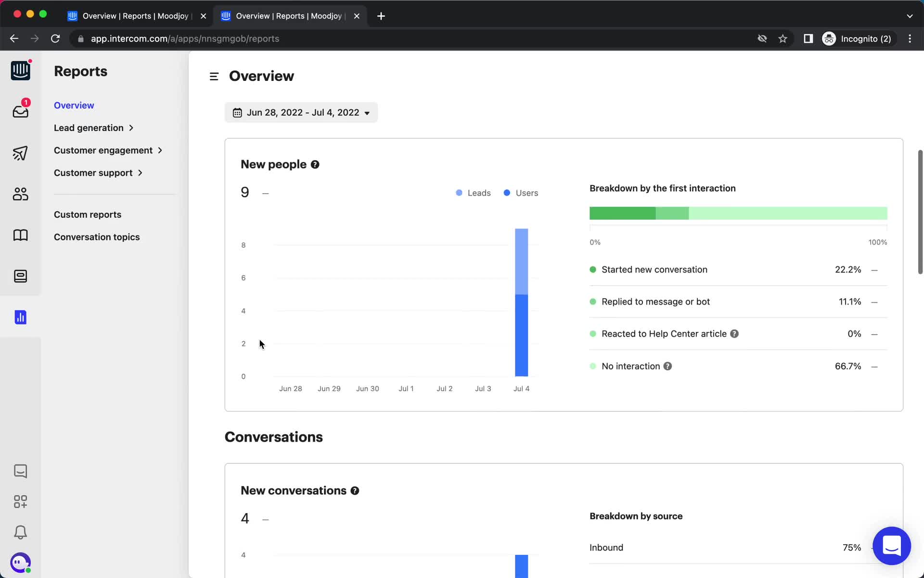Click the page vertical scrollbar
The image size is (924, 578).
[920, 212]
